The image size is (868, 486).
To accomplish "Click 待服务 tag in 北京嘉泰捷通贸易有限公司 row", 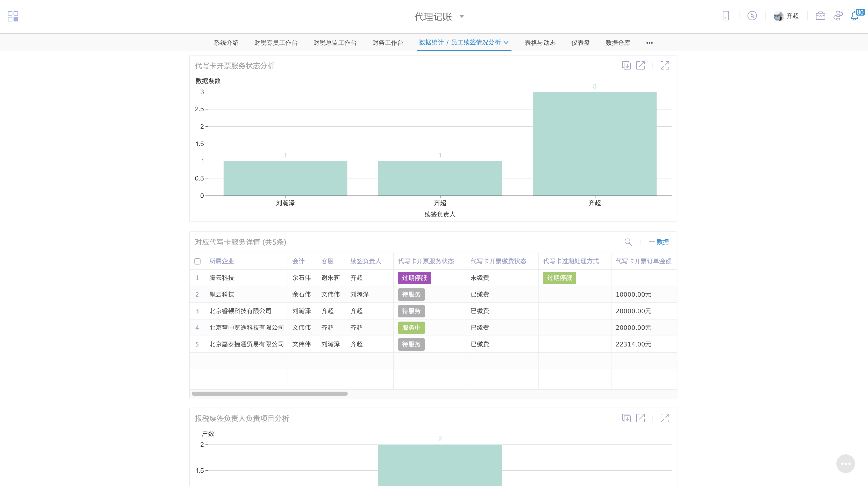I will (x=411, y=344).
